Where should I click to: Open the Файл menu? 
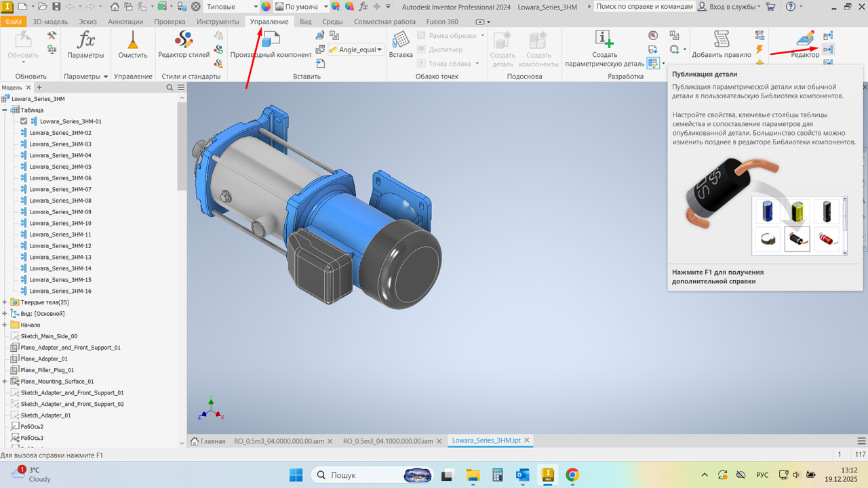[14, 22]
